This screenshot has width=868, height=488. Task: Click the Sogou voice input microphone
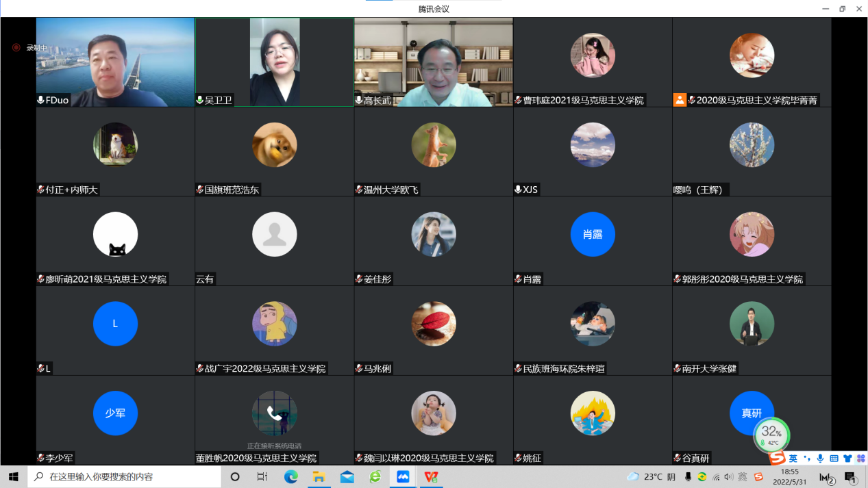820,459
